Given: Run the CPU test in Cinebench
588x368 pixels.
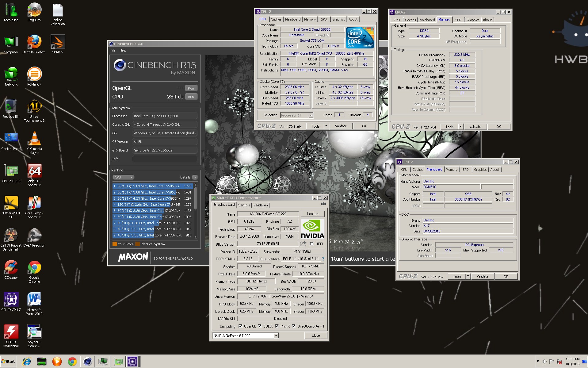Looking at the screenshot, I should [191, 97].
